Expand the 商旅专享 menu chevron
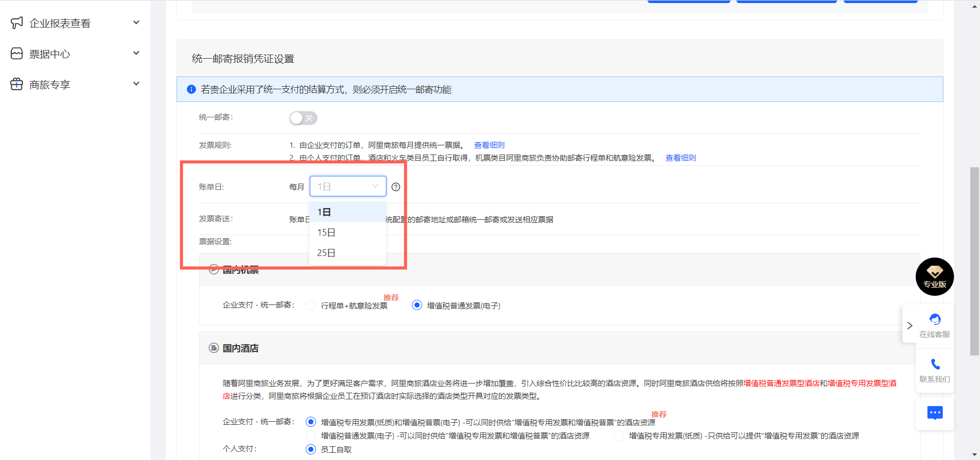 [x=136, y=84]
